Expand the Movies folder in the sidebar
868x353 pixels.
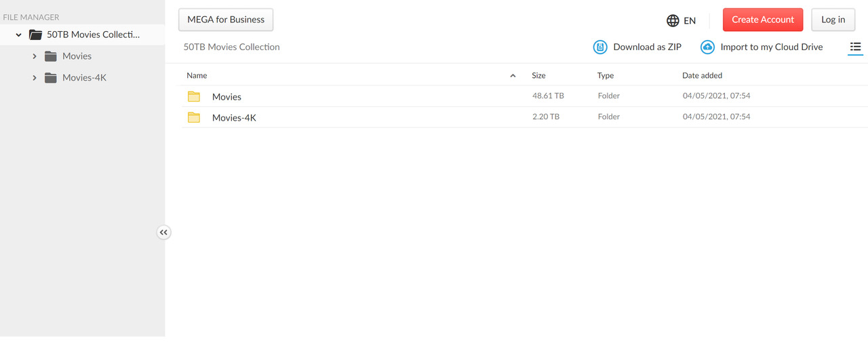pos(35,56)
